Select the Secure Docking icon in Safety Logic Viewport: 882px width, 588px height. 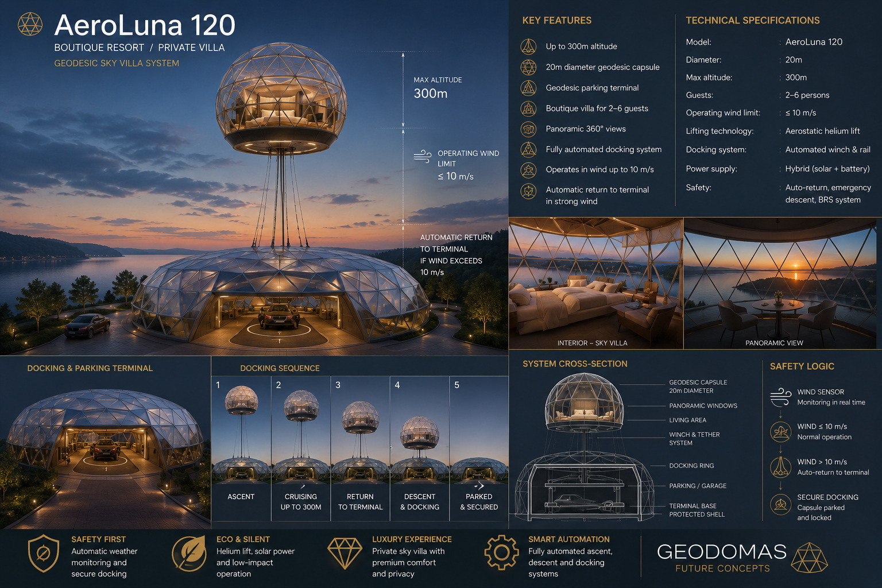point(781,505)
